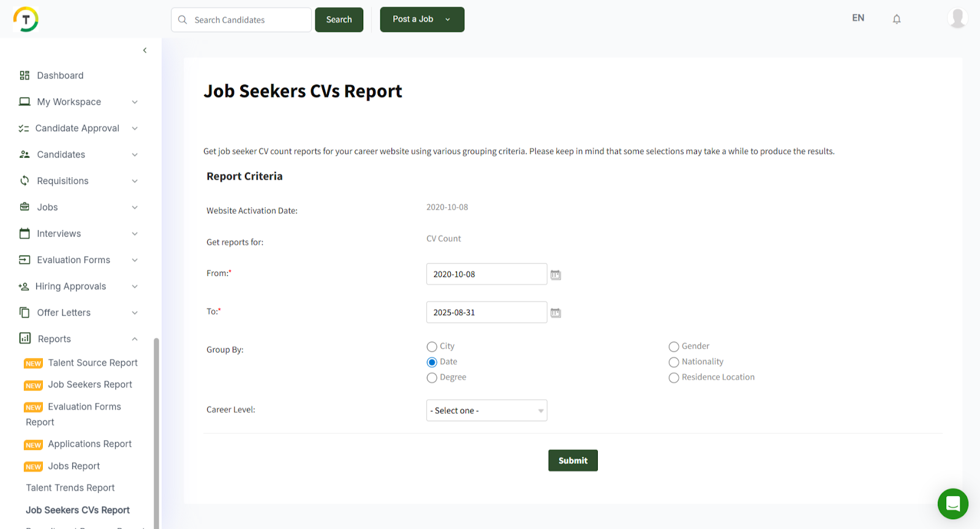Select the City group by option
The image size is (980, 529).
tap(432, 346)
